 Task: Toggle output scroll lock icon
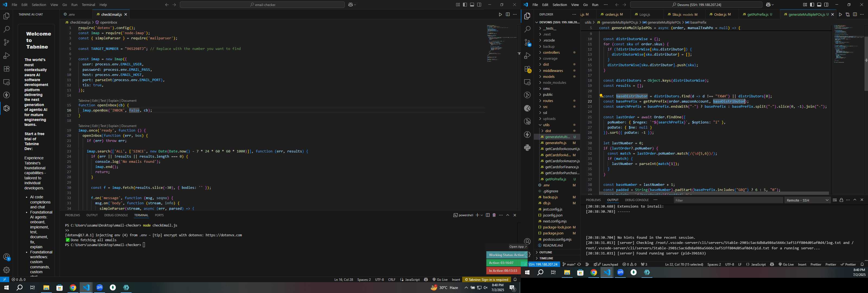coord(841,200)
